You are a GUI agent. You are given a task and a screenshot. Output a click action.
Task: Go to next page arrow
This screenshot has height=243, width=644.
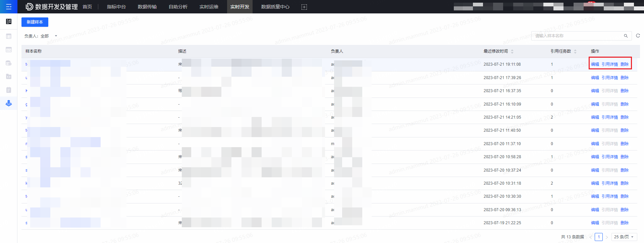coord(607,237)
